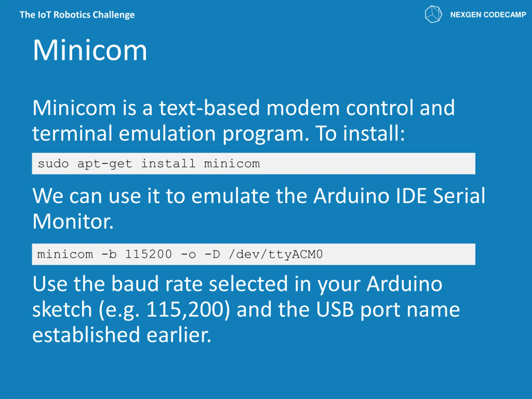Click the 'USB port name' phrase
The image size is (532, 399).
click(x=388, y=310)
